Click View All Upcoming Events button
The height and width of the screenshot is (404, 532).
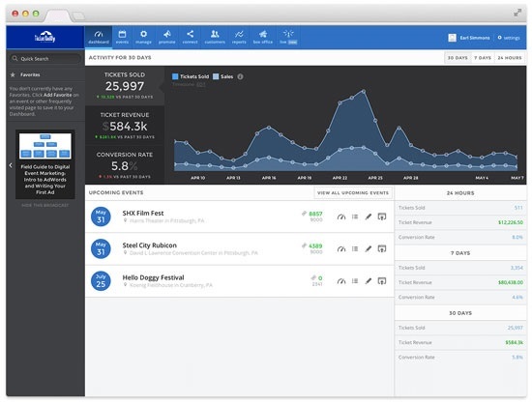(353, 192)
